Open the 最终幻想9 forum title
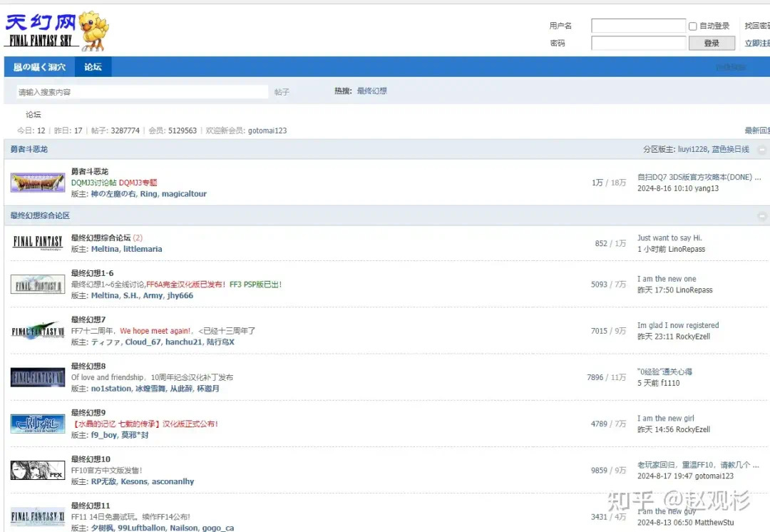Viewport: 770px width, 532px height. (x=88, y=413)
